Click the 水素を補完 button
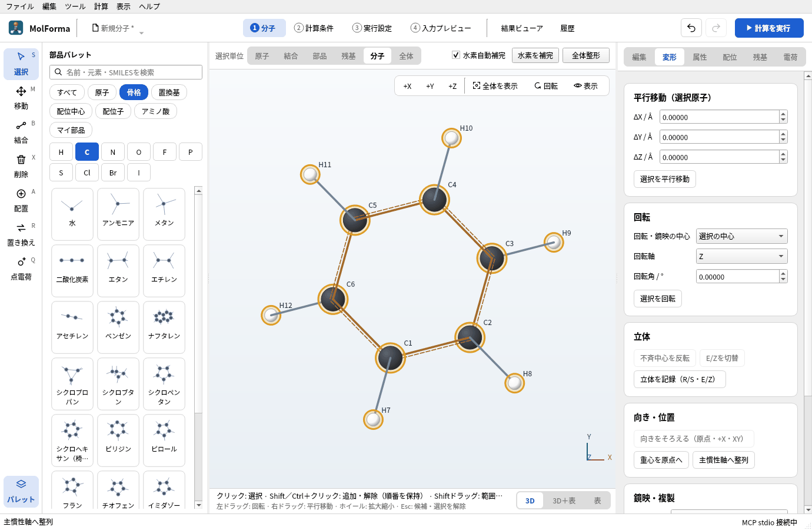The height and width of the screenshot is (530, 812). (x=535, y=55)
